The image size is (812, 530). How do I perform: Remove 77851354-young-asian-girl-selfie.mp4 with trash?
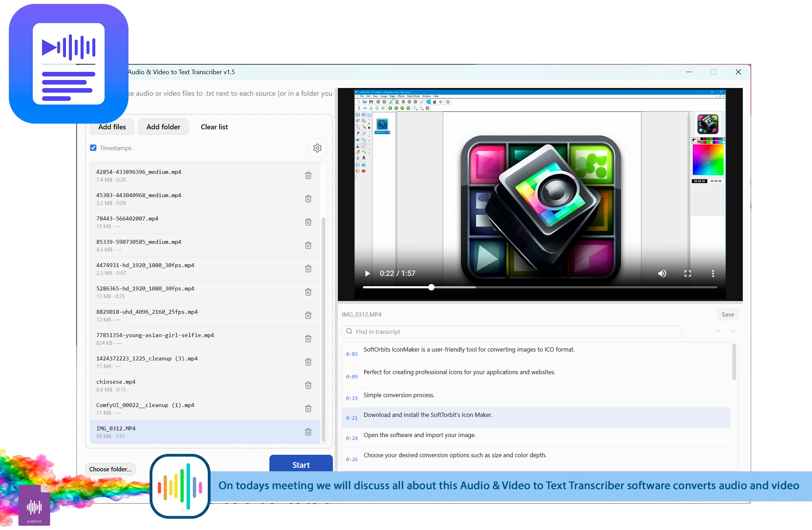pyautogui.click(x=308, y=338)
